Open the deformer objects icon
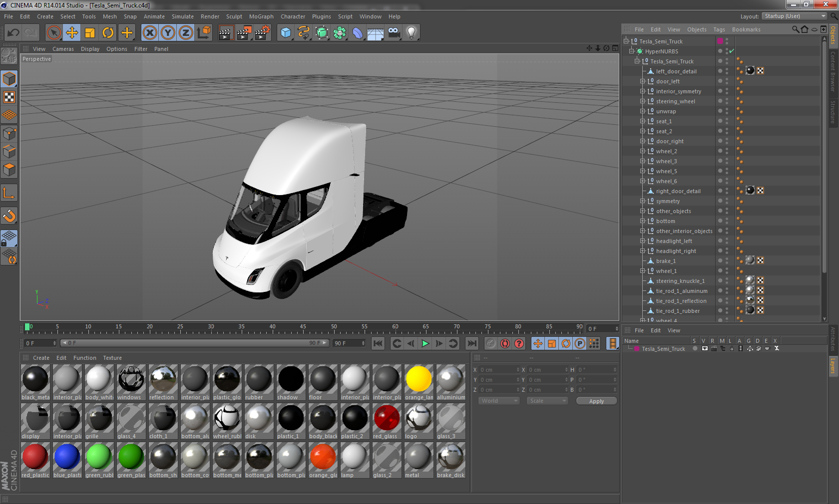This screenshot has height=504, width=839. 358,33
